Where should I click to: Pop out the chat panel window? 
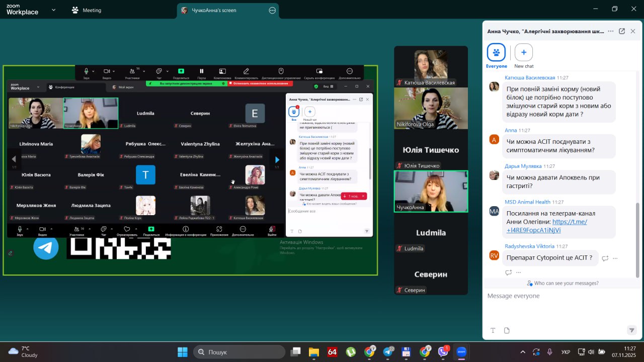tap(622, 31)
